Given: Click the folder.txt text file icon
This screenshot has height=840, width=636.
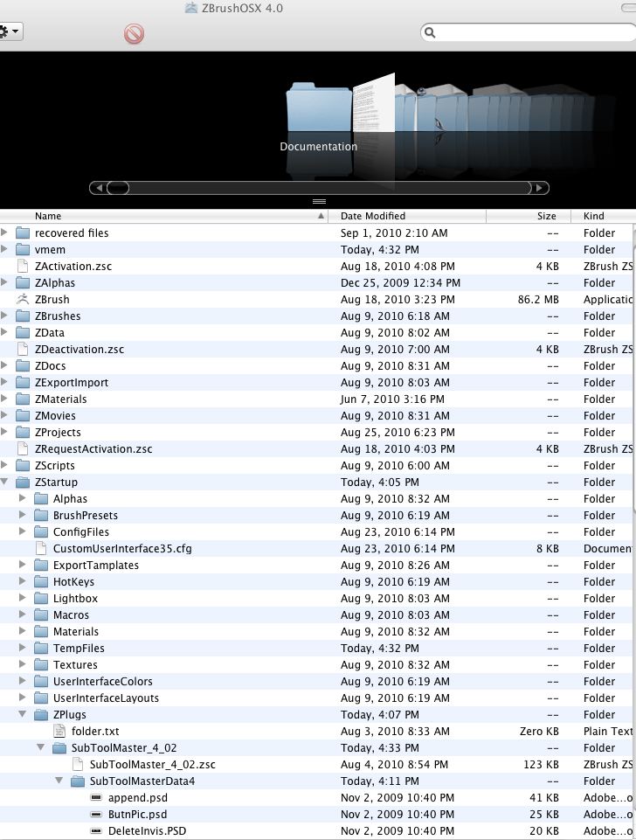Looking at the screenshot, I should pyautogui.click(x=59, y=732).
